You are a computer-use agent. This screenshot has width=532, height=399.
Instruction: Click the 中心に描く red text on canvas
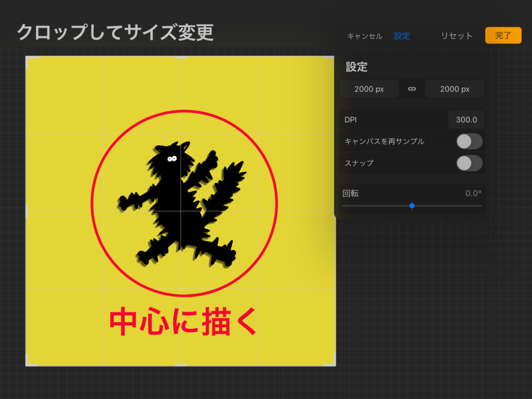[183, 321]
